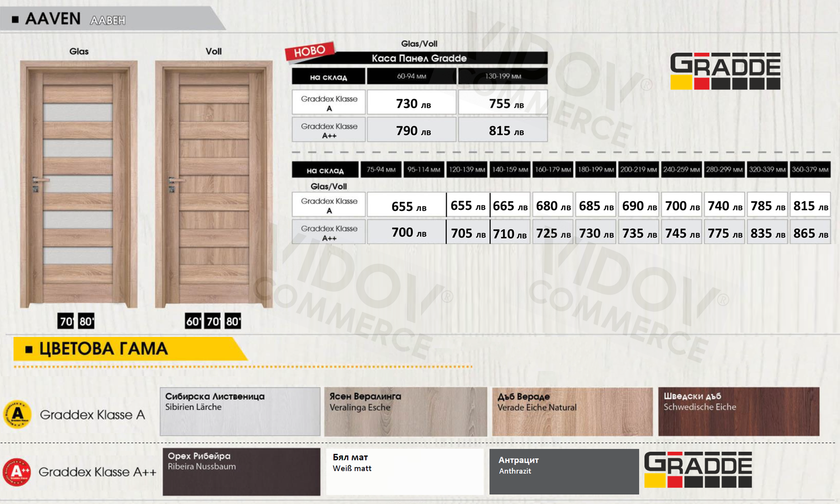Click the 665 лв price cell
Screen dimensions: 840x504
point(510,205)
